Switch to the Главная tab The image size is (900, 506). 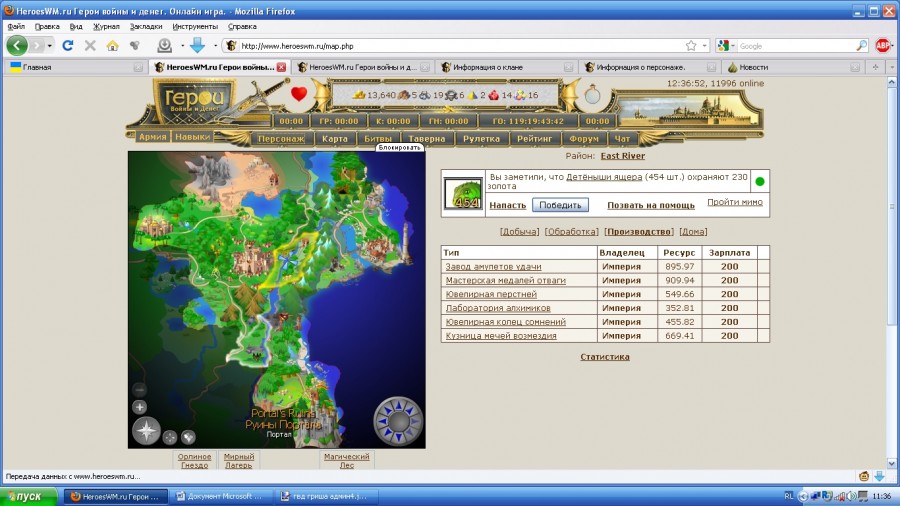75,67
